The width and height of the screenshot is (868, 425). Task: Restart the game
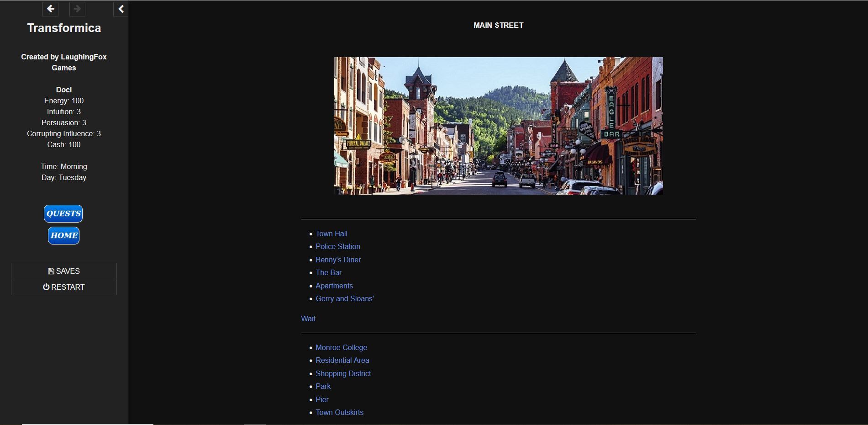(64, 287)
